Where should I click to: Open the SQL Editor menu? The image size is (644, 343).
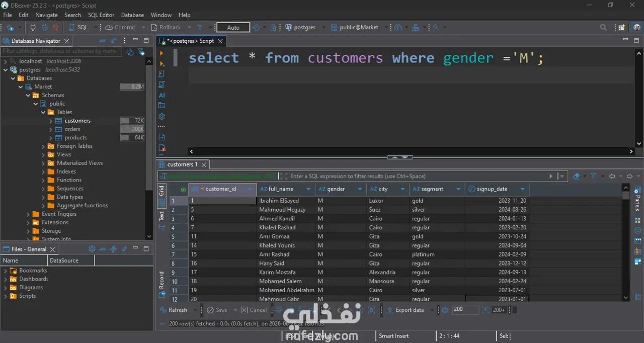(101, 15)
